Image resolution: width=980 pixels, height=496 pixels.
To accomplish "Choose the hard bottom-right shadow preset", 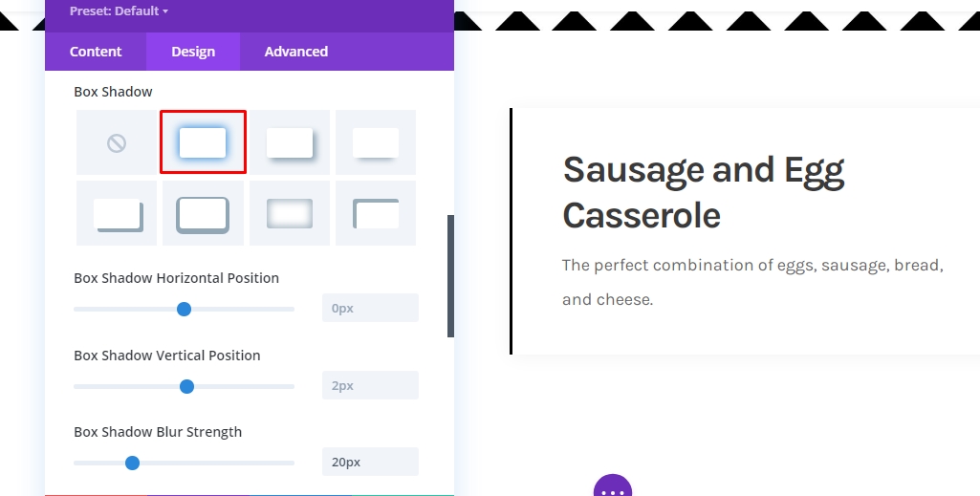I will (117, 213).
